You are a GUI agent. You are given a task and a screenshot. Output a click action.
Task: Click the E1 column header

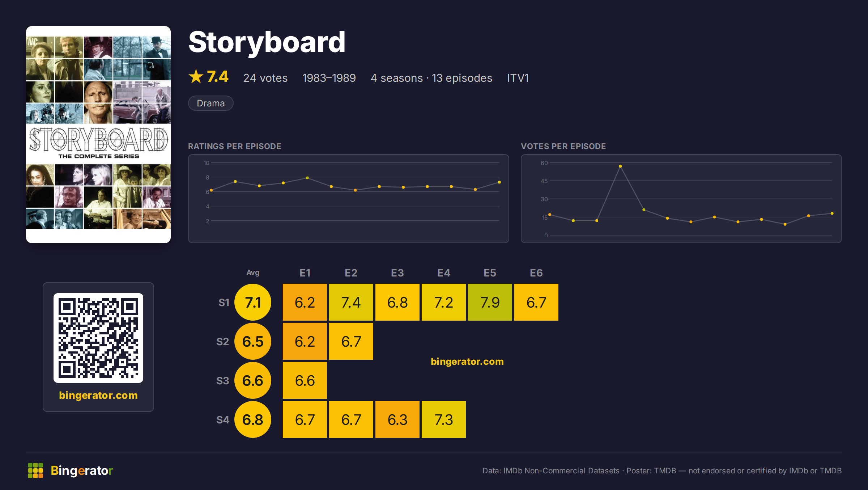click(x=305, y=273)
